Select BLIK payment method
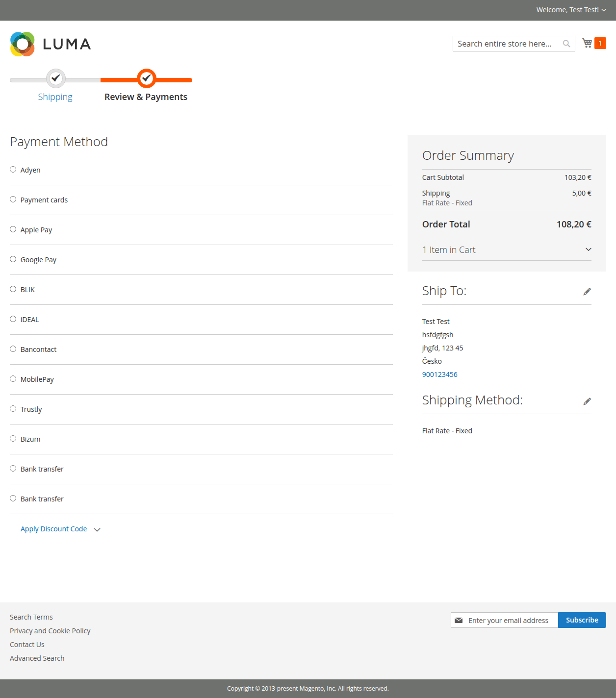Image resolution: width=616 pixels, height=698 pixels. pyautogui.click(x=13, y=289)
